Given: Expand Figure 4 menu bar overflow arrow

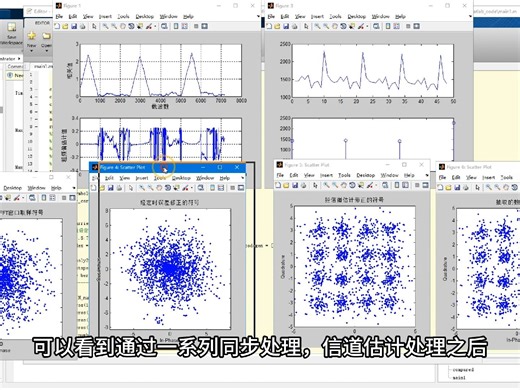Looking at the screenshot, I should pos(242,178).
